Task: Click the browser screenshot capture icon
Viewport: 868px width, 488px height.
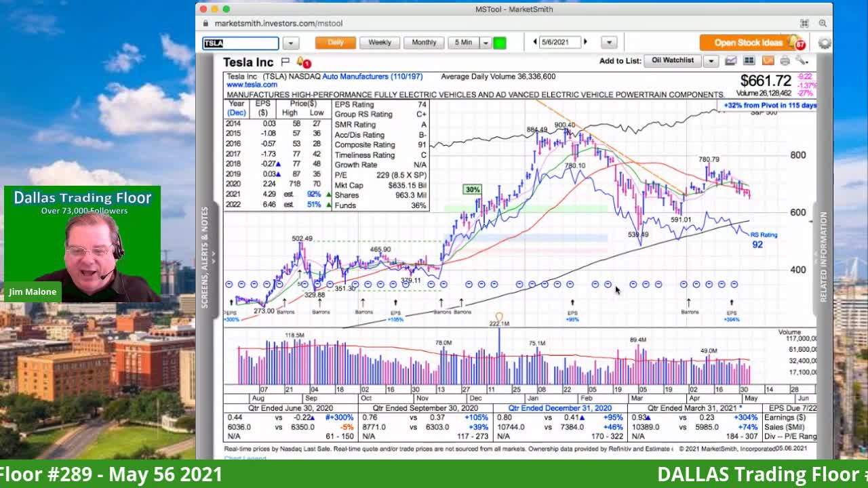Action: point(804,23)
